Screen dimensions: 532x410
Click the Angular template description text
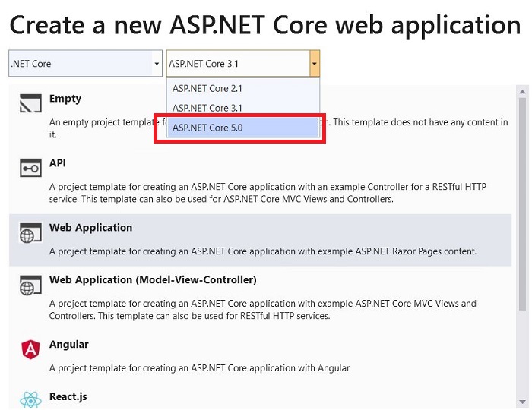pos(199,368)
